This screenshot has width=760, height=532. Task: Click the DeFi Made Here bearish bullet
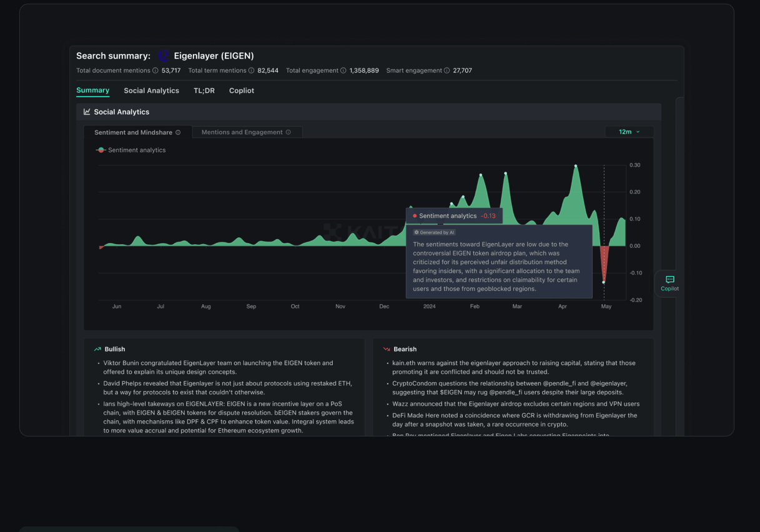515,420
